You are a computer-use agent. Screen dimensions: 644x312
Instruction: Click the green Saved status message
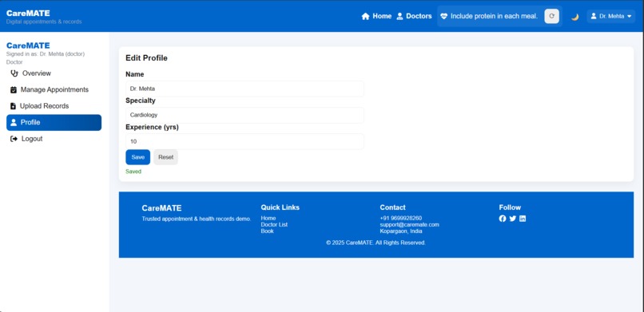[133, 172]
